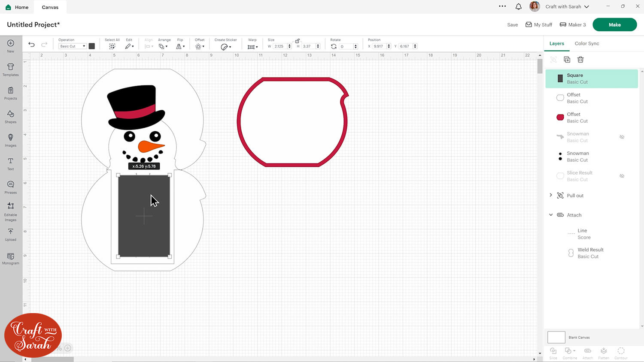Click the Flatten tool
This screenshot has width=644, height=362.
tap(604, 353)
